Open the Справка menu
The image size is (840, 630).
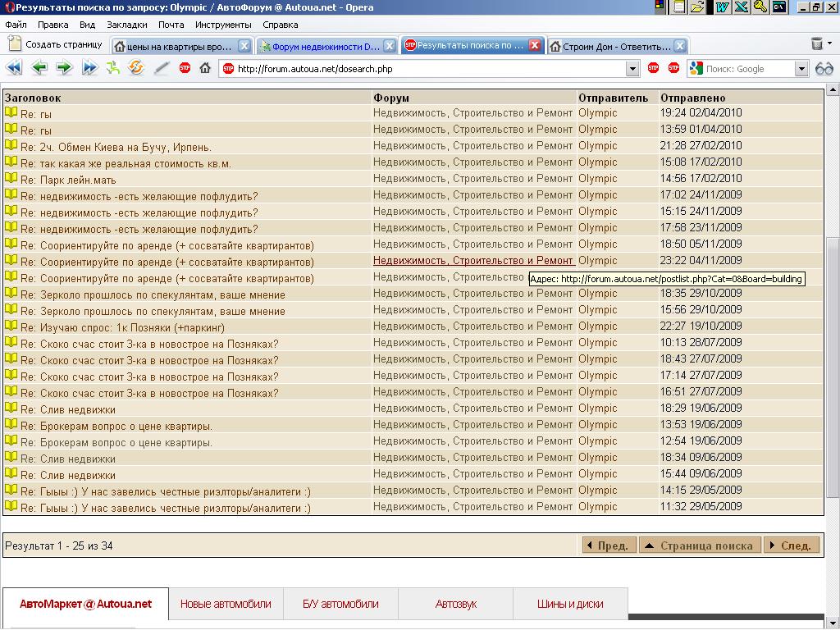tap(281, 25)
